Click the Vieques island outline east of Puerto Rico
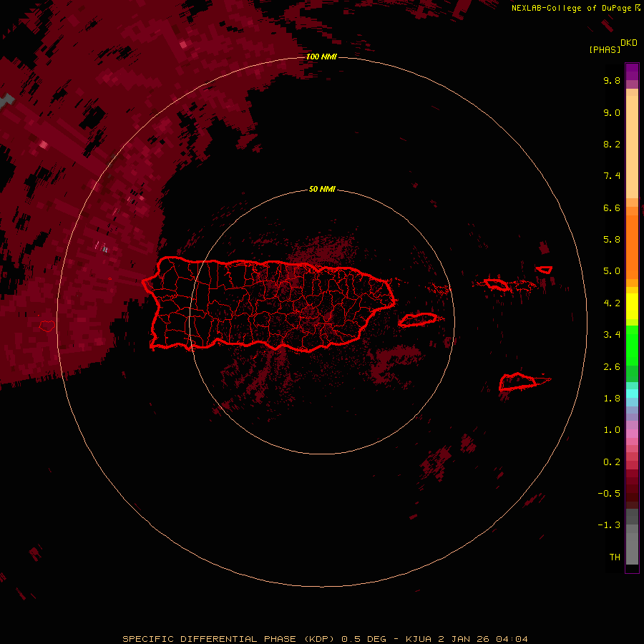 [x=417, y=320]
